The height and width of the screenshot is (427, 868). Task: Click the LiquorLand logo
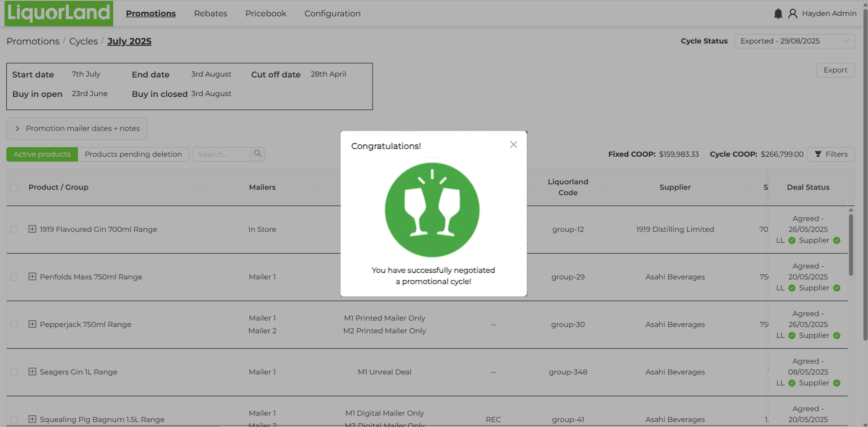pyautogui.click(x=59, y=13)
